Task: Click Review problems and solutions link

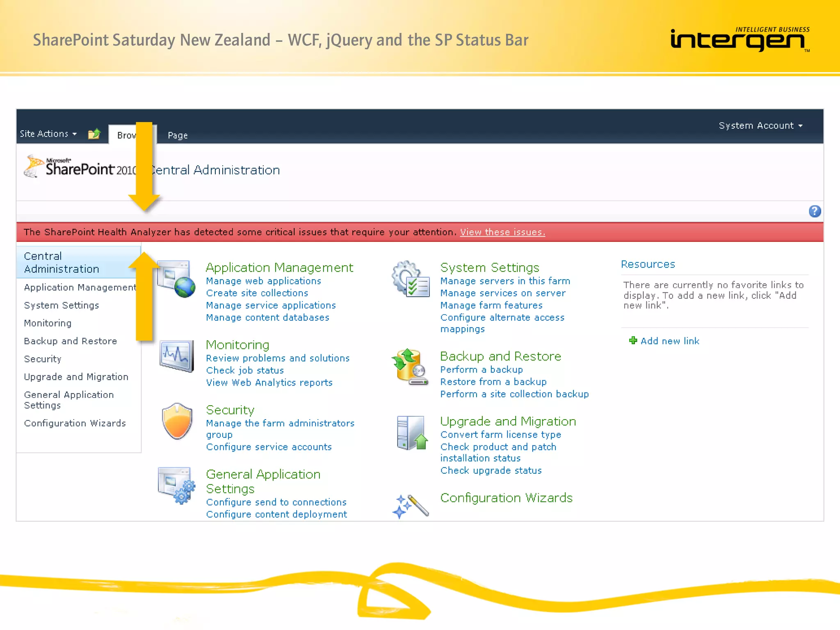Action: coord(278,358)
